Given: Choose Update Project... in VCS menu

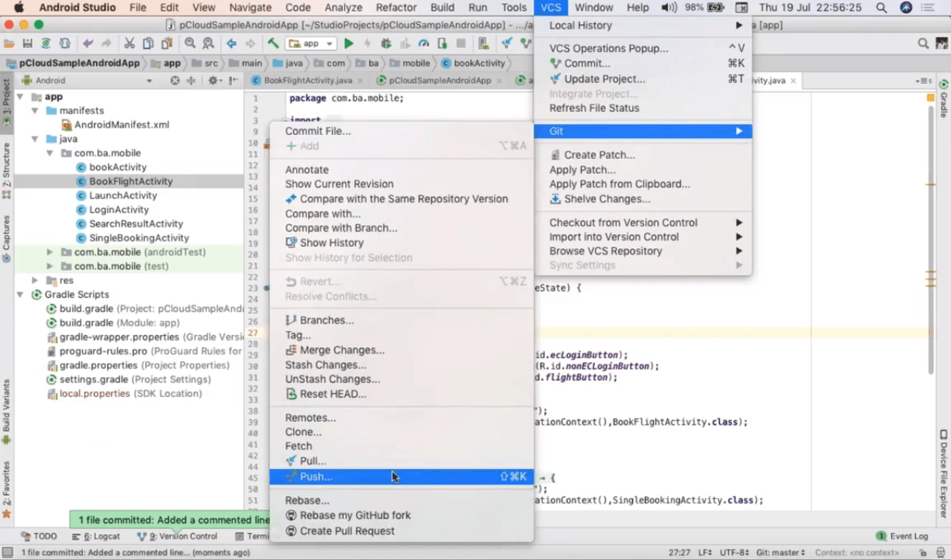Looking at the screenshot, I should (x=643, y=79).
